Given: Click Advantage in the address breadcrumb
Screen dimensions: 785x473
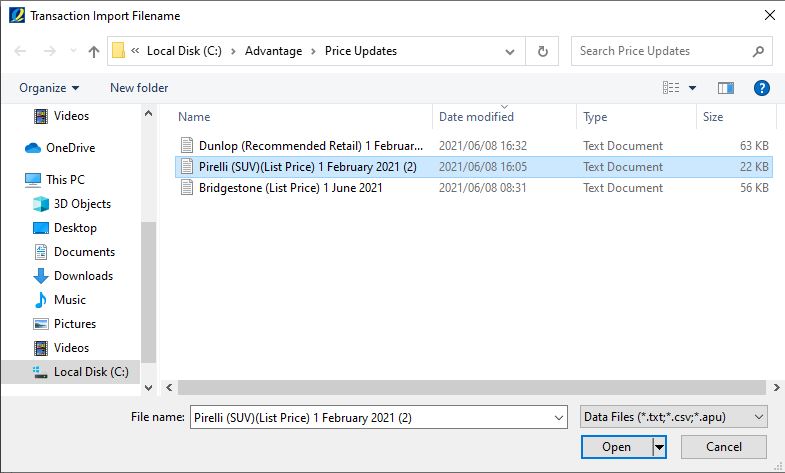Looking at the screenshot, I should 273,51.
